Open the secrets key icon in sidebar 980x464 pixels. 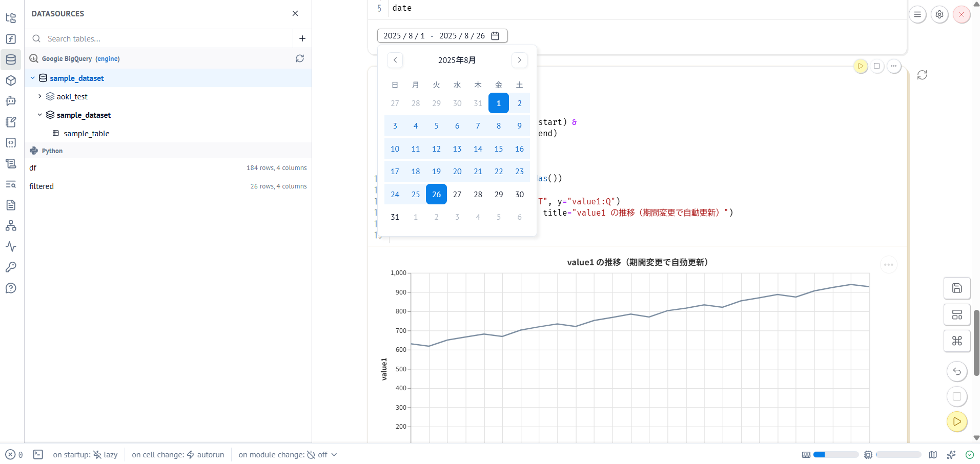pos(11,267)
